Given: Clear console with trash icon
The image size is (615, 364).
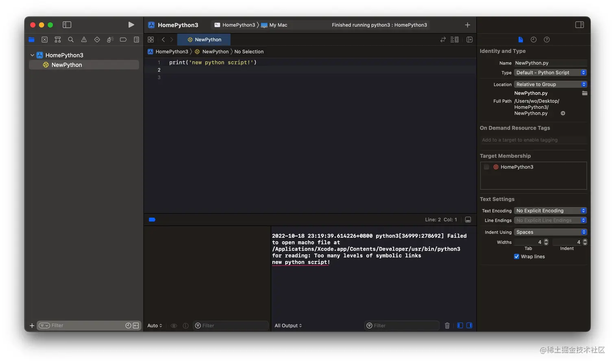Looking at the screenshot, I should pyautogui.click(x=447, y=325).
